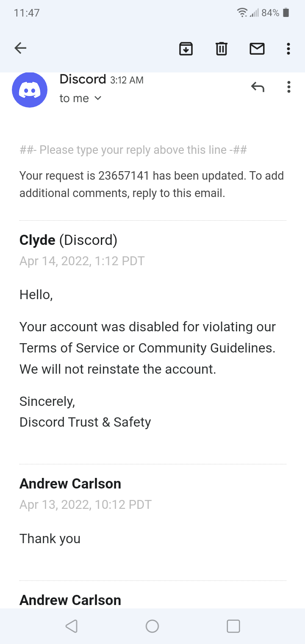
Task: Tap the Android back navigation button
Action: (72, 626)
